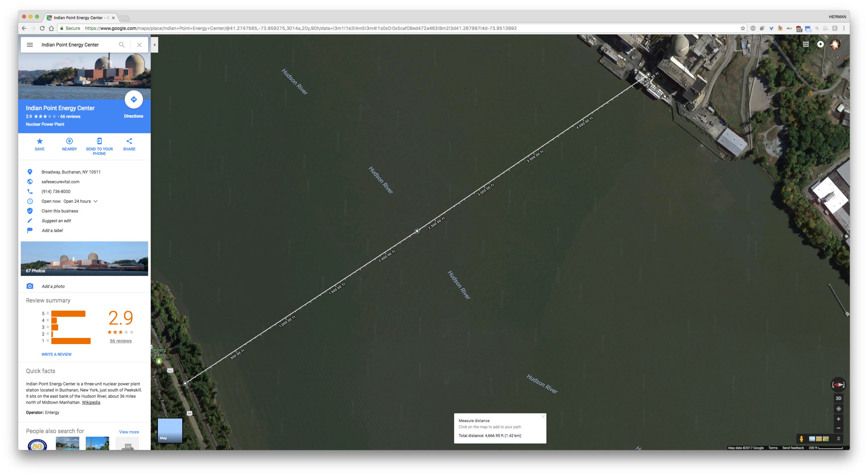The height and width of the screenshot is (476, 868).
Task: Click the Show your location icon
Action: 838,409
